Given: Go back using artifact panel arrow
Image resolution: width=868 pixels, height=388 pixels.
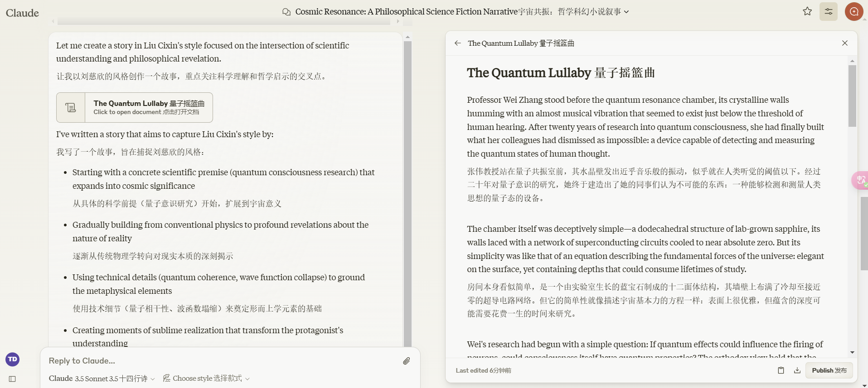Looking at the screenshot, I should click(458, 43).
